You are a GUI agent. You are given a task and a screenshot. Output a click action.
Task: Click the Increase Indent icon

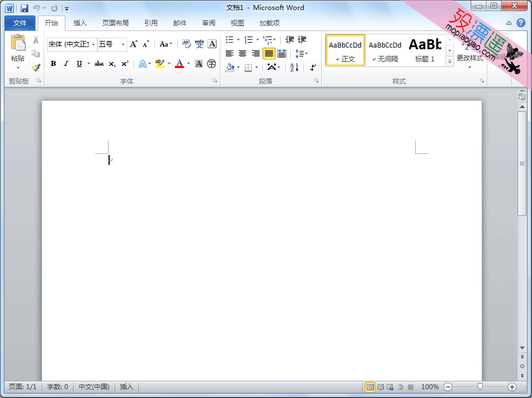pyautogui.click(x=302, y=40)
